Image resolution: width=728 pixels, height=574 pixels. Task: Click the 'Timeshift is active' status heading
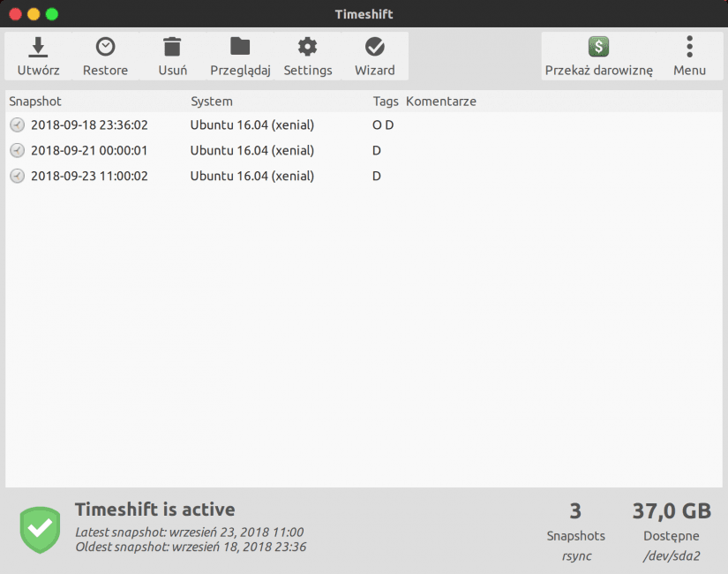155,510
